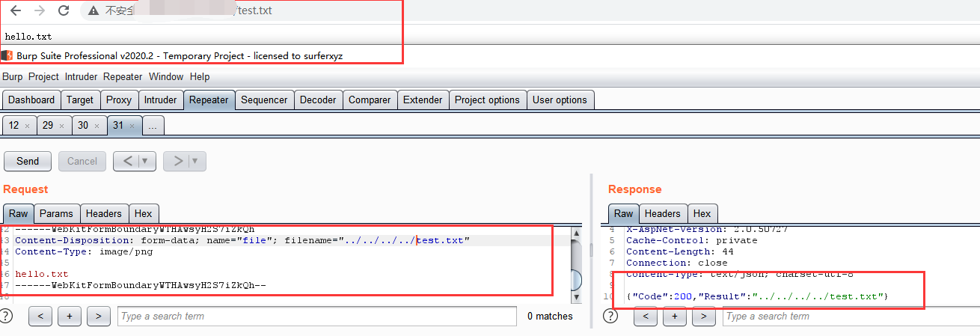
Task: Click the Cancel button
Action: (x=82, y=161)
